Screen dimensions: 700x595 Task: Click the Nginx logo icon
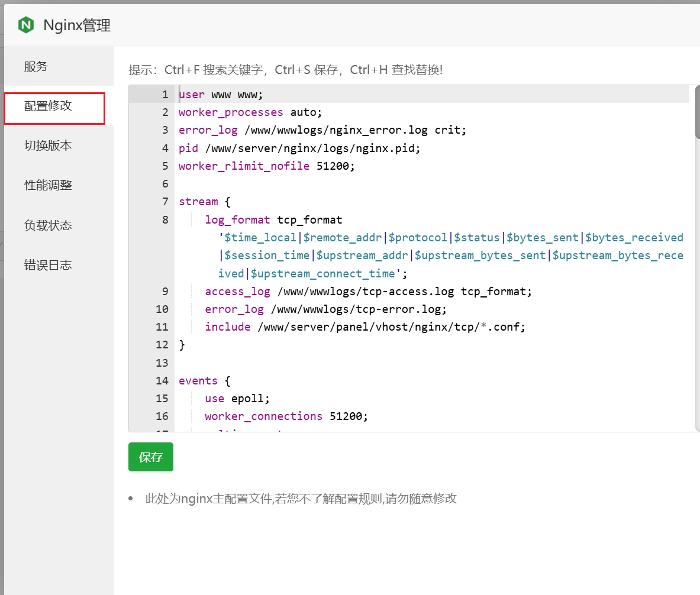tap(25, 25)
